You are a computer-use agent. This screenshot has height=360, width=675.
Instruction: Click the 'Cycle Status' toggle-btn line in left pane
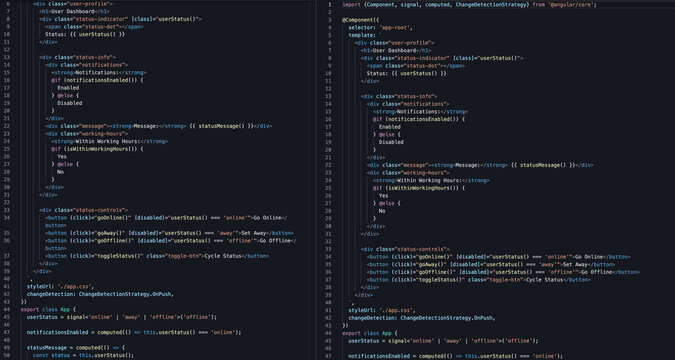[x=157, y=256]
